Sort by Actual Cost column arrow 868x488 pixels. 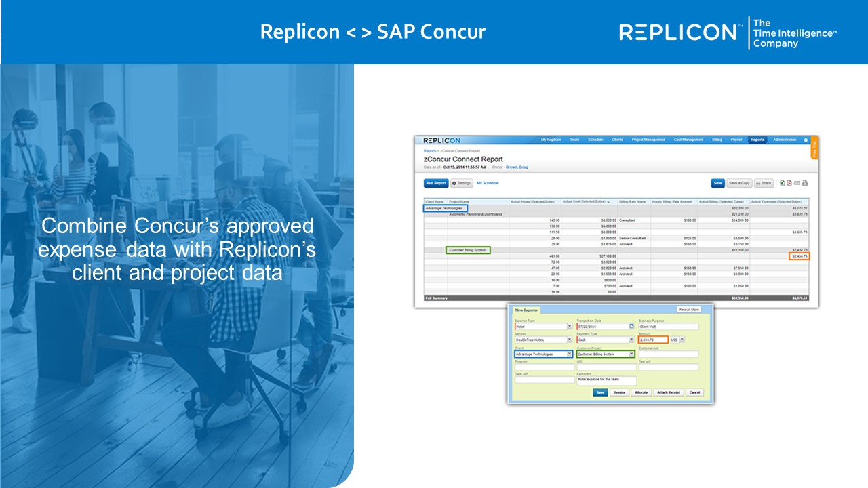[608, 202]
